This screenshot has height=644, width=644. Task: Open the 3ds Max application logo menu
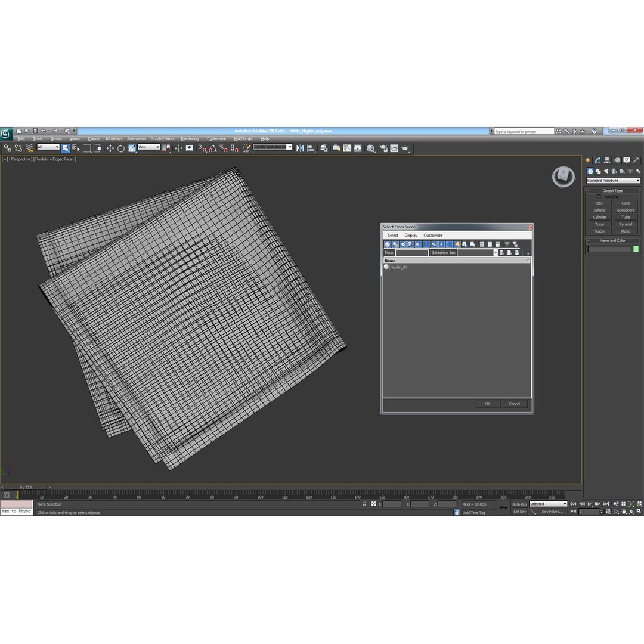(x=6, y=134)
